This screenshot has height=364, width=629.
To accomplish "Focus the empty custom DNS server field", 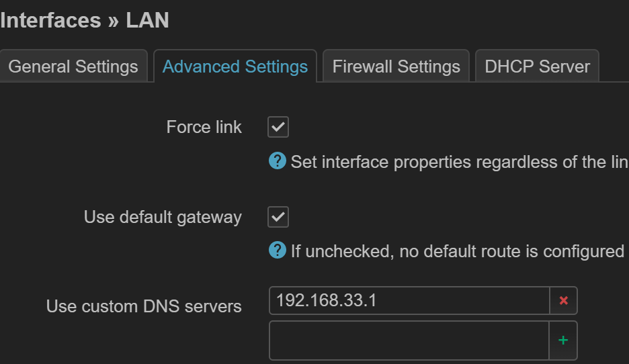I will pyautogui.click(x=409, y=340).
